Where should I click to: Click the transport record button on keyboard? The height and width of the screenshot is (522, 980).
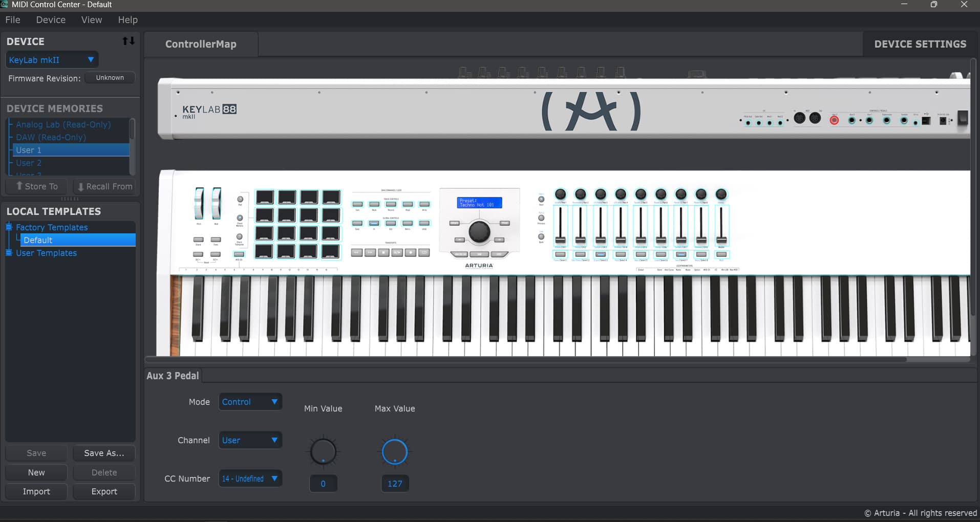coord(410,252)
